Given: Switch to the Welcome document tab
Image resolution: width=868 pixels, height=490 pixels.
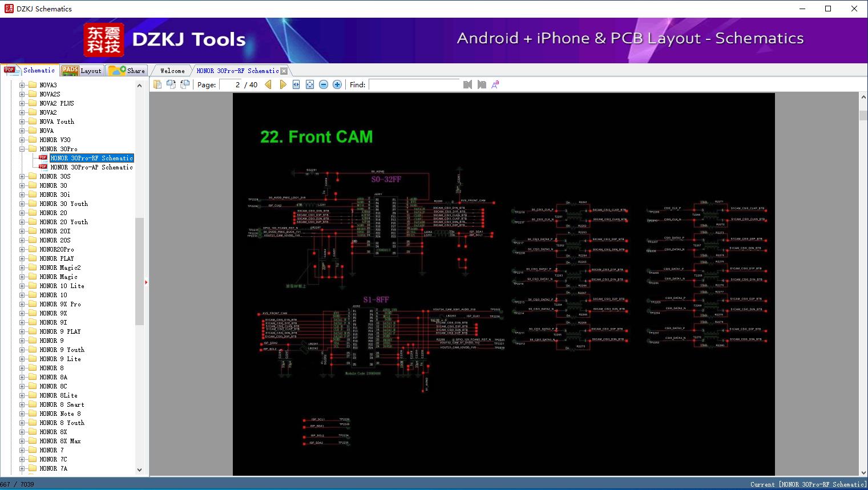Looking at the screenshot, I should pos(172,71).
